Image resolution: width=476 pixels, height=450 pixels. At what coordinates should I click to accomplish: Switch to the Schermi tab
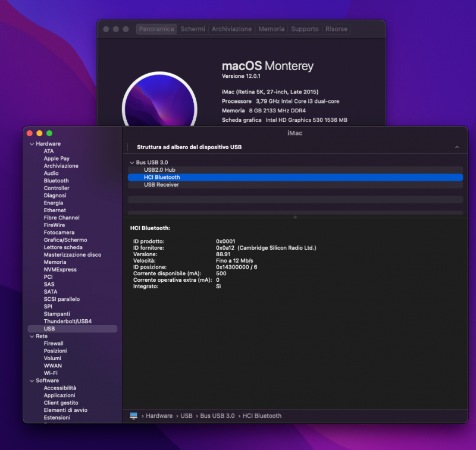193,29
